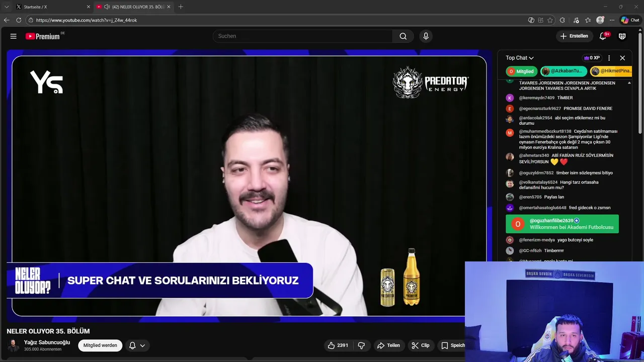Click the @volkanatalay6524 chat username
The image size is (644, 362).
pos(538,182)
